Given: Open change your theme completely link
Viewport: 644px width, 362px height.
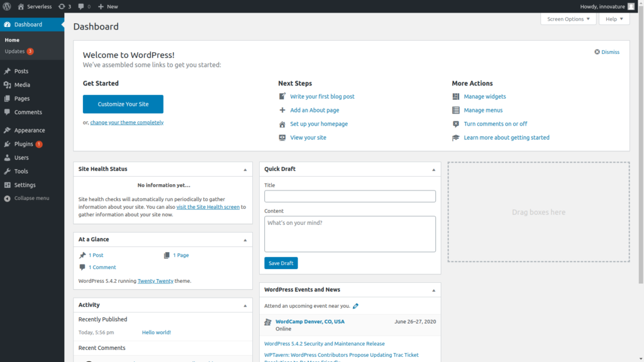Looking at the screenshot, I should coord(127,123).
